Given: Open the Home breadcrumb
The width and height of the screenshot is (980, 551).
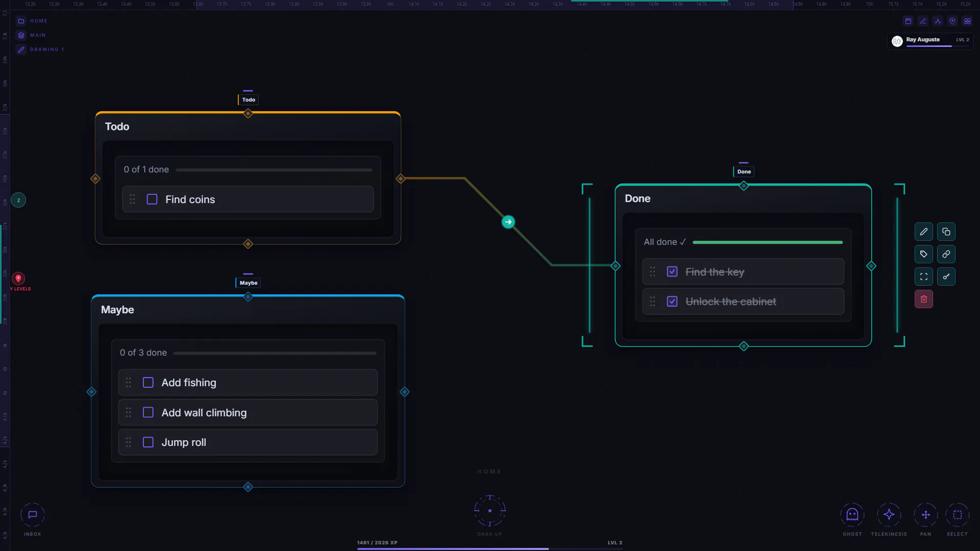Looking at the screenshot, I should point(33,21).
